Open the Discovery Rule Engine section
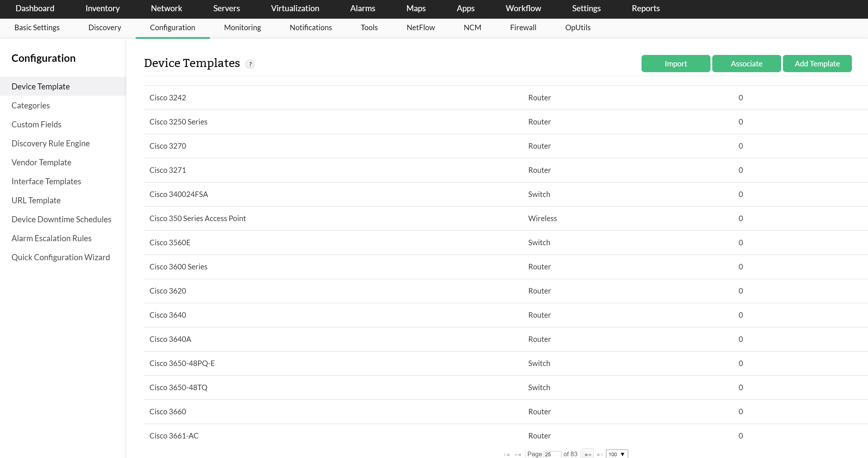The width and height of the screenshot is (868, 458). pyautogui.click(x=51, y=143)
